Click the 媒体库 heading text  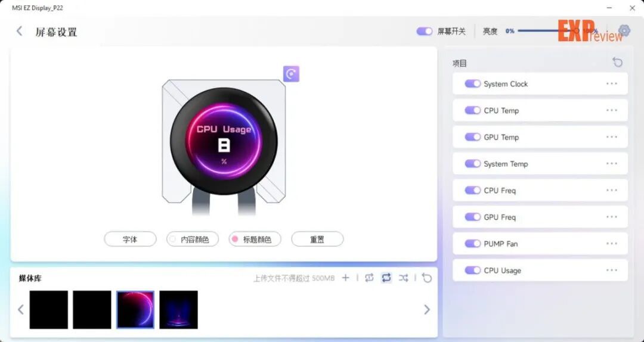click(x=30, y=278)
